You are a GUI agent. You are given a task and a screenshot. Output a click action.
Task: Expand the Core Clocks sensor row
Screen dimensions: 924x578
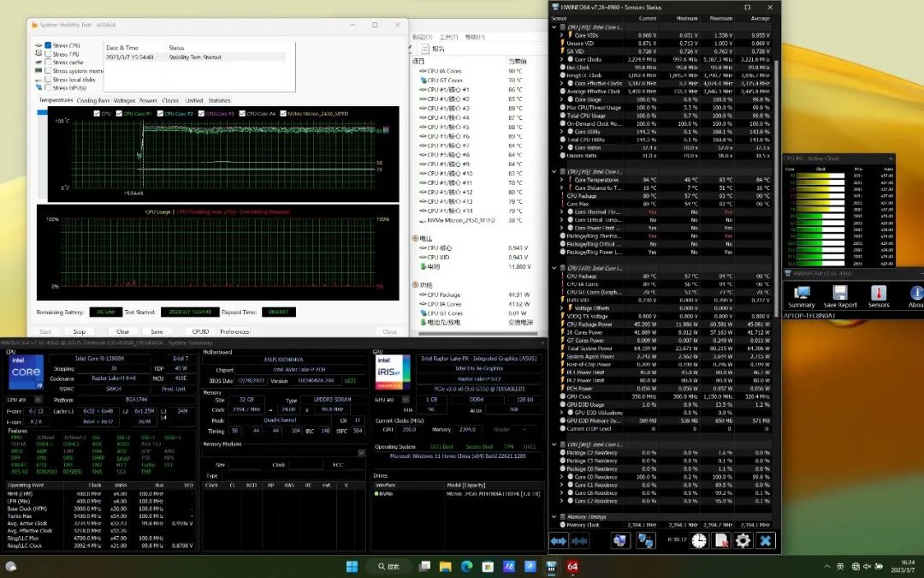(561, 59)
